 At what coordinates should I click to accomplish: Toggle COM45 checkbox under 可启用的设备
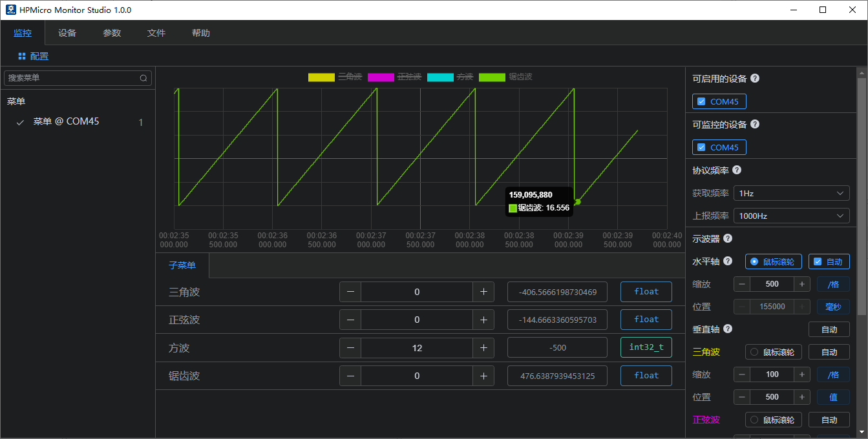pyautogui.click(x=701, y=101)
